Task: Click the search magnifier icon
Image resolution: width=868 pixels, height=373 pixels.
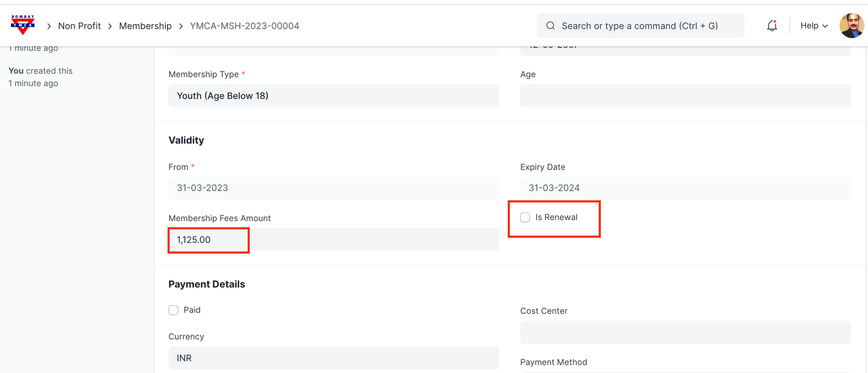Action: 550,26
